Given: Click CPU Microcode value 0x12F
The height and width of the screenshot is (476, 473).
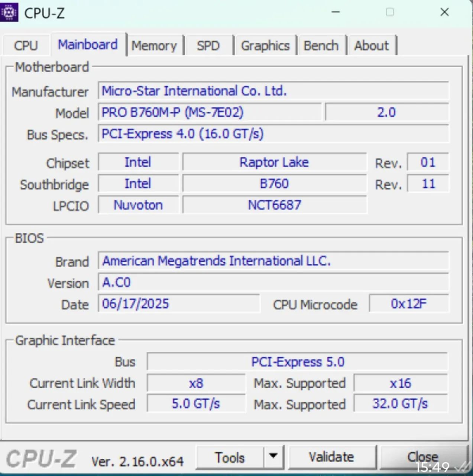Looking at the screenshot, I should 409,303.
